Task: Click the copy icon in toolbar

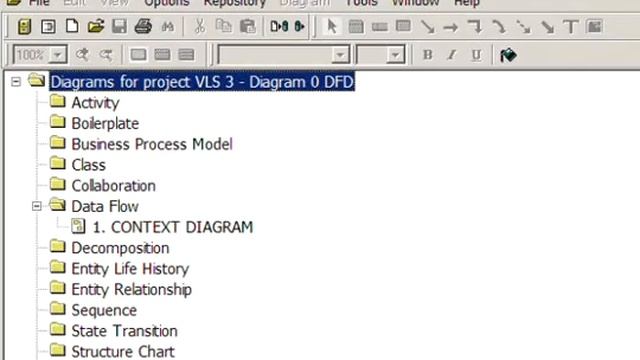Action: (x=223, y=27)
